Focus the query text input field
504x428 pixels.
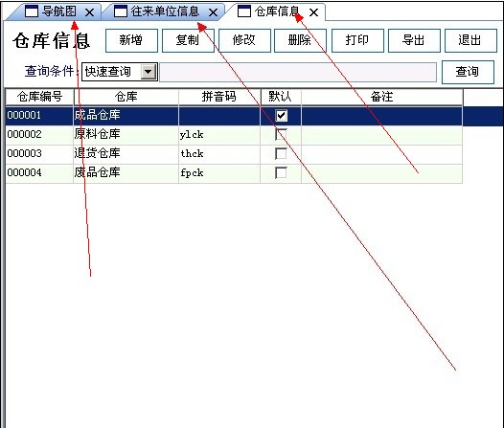click(x=298, y=72)
